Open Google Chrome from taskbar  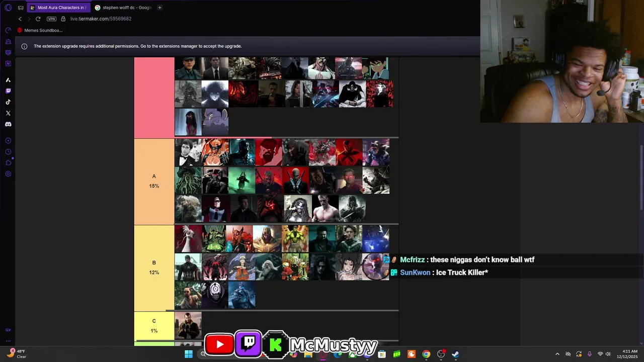[426, 354]
